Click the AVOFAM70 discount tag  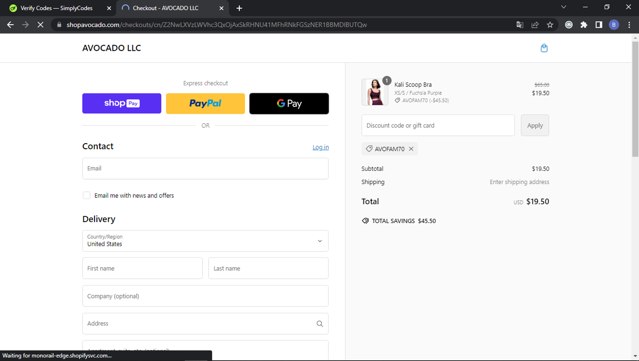pyautogui.click(x=390, y=149)
